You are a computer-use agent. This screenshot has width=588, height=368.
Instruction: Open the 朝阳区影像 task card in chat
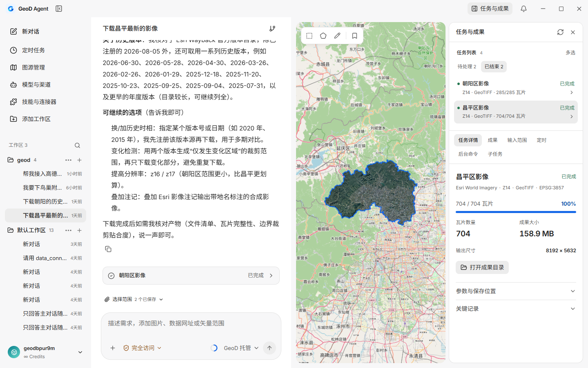click(191, 276)
